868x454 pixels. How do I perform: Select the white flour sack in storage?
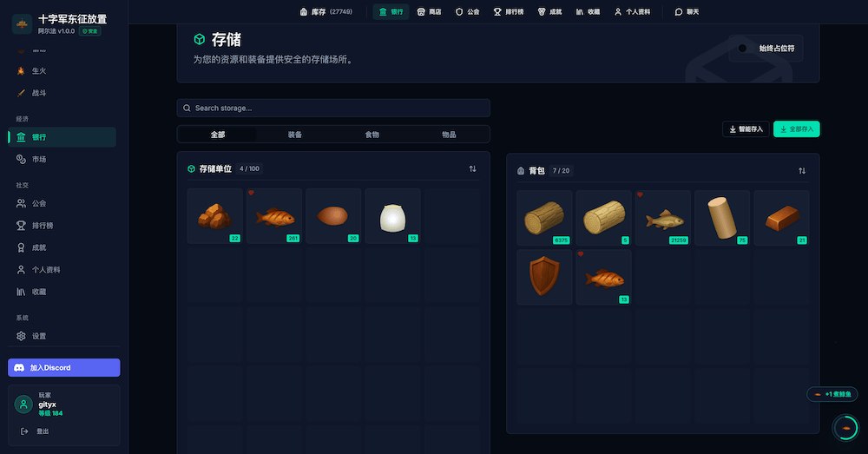pos(392,216)
